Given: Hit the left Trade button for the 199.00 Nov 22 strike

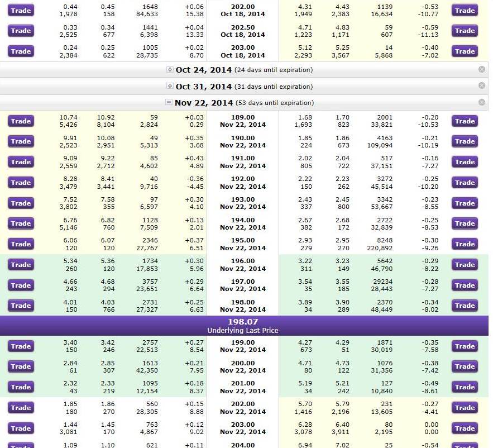Looking at the screenshot, I should coord(21,346).
